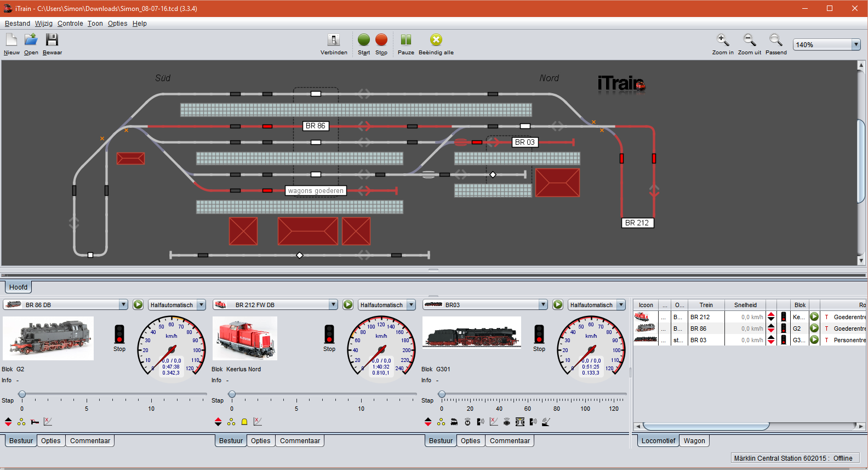This screenshot has height=470, width=868.
Task: Sort table by Trein column header
Action: coord(706,305)
